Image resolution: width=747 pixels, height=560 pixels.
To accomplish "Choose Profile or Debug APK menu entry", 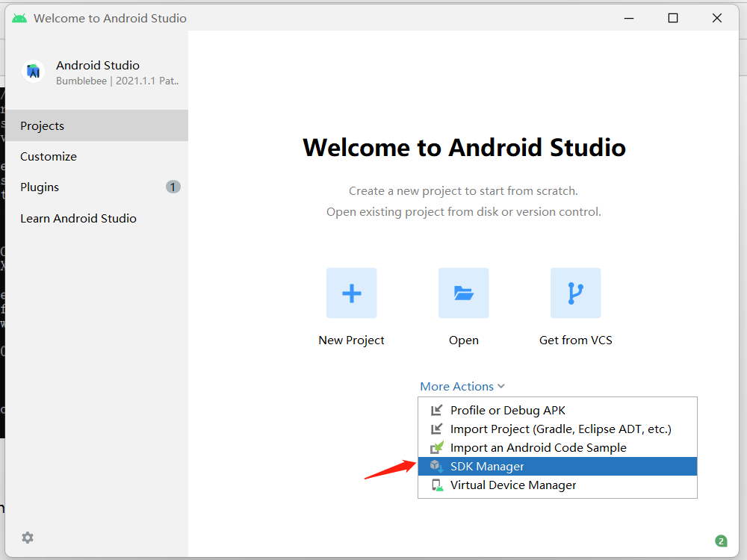I will coord(557,410).
